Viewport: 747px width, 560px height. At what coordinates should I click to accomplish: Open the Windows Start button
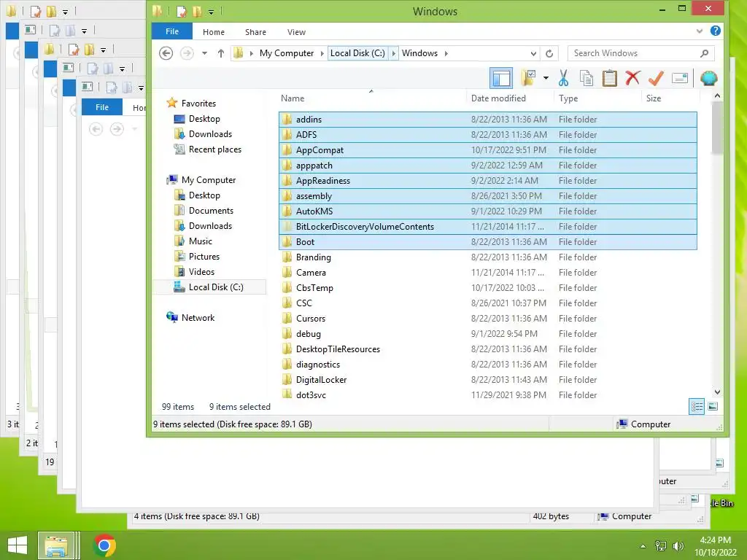tap(18, 545)
